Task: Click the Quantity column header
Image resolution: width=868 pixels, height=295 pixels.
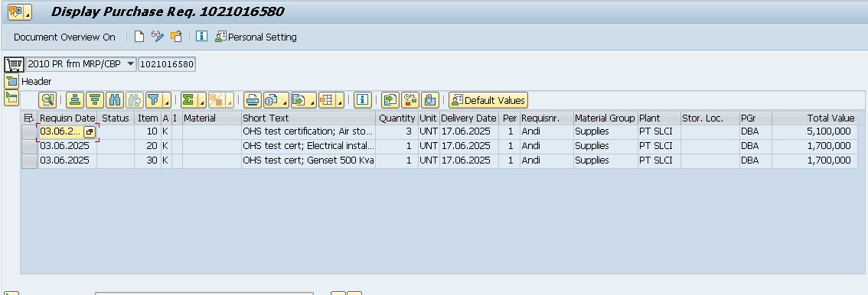Action: [397, 118]
